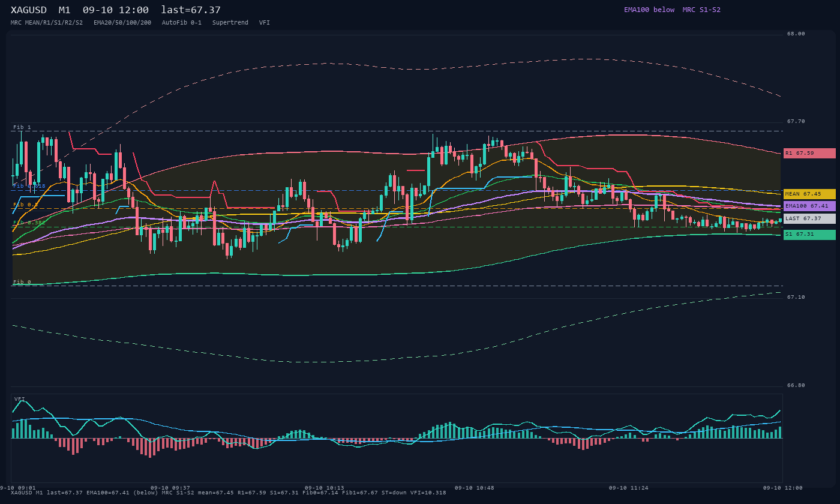The image size is (840, 504).
Task: Click the 66.80 price axis label
Action: click(x=796, y=386)
